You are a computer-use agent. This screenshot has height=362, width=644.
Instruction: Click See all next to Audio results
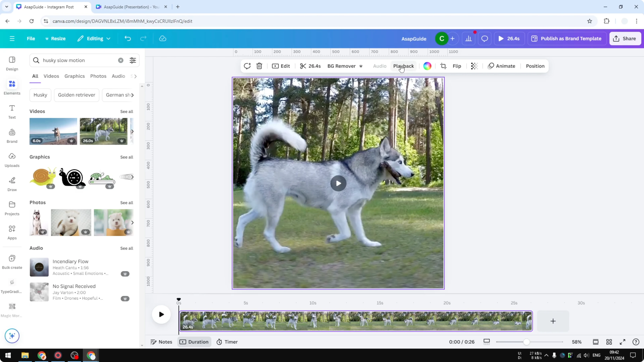tap(127, 248)
